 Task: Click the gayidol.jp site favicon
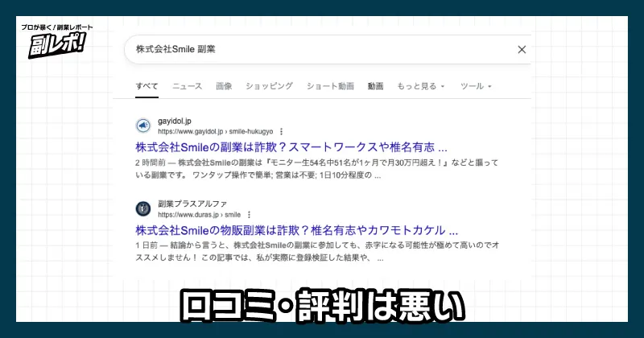(143, 126)
